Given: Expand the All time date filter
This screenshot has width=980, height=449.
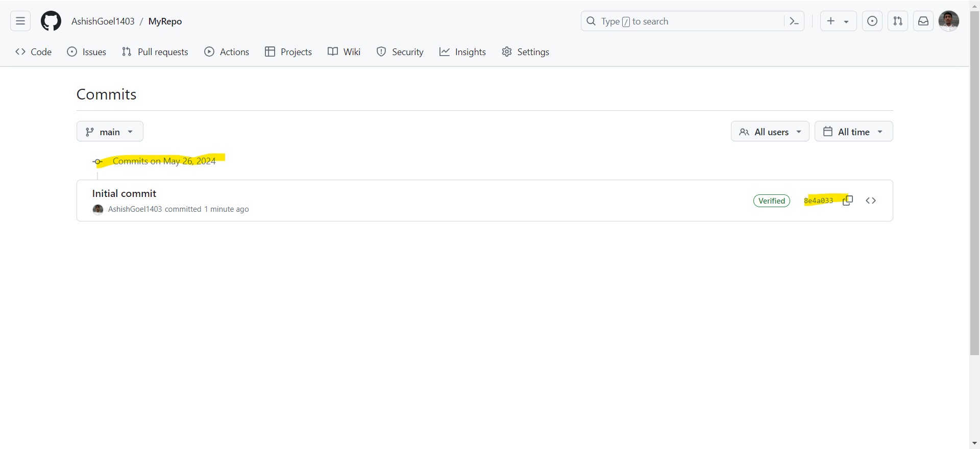Looking at the screenshot, I should [x=853, y=132].
